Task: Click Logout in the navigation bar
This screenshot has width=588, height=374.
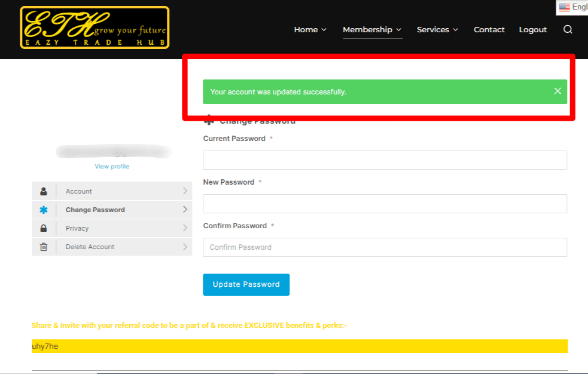Action: pos(532,29)
